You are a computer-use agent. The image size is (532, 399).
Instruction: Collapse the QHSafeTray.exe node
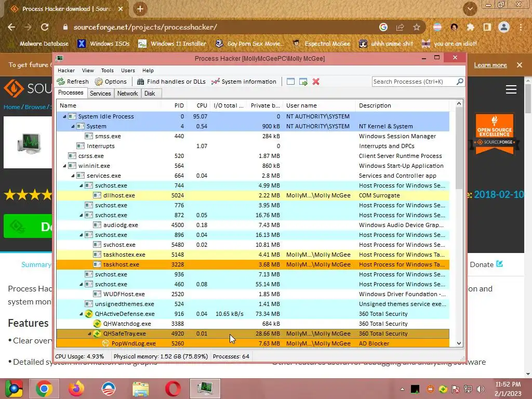point(89,334)
